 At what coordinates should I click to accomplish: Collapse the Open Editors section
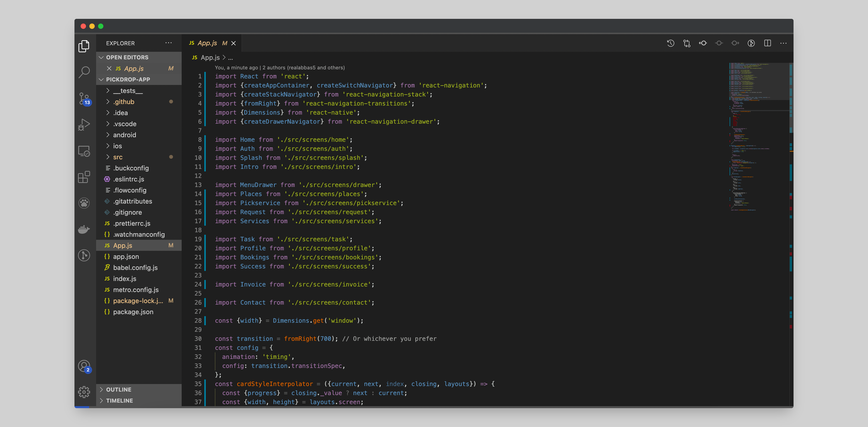(139, 57)
